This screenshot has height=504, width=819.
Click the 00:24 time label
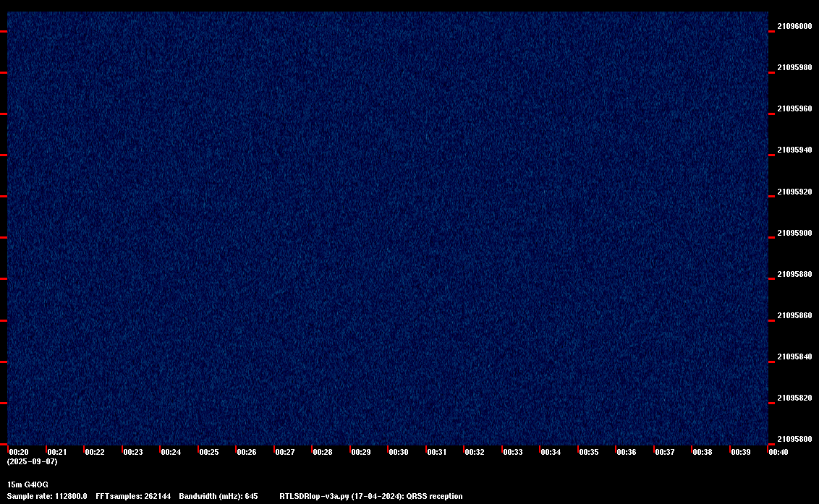pyautogui.click(x=171, y=452)
